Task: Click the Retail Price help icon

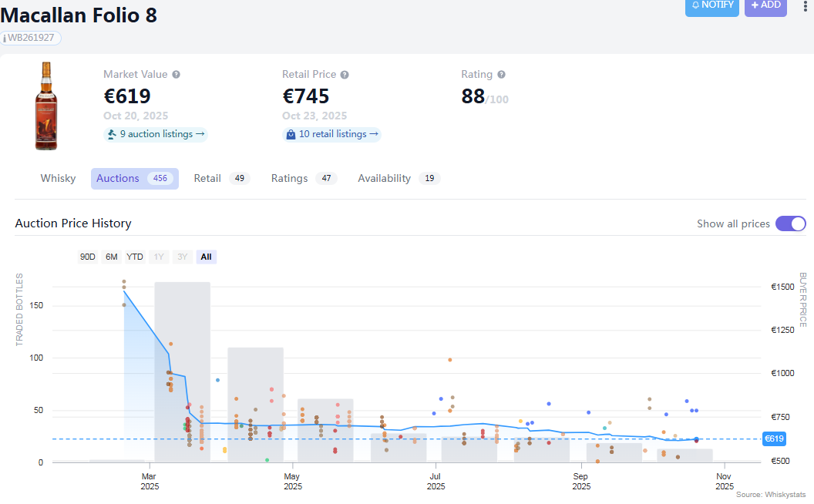Action: (x=345, y=75)
